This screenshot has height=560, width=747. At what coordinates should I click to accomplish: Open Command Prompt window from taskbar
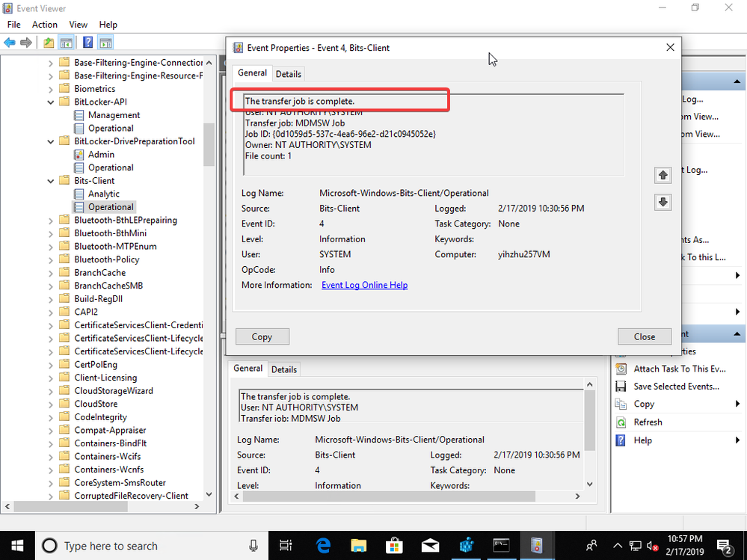[x=501, y=546]
